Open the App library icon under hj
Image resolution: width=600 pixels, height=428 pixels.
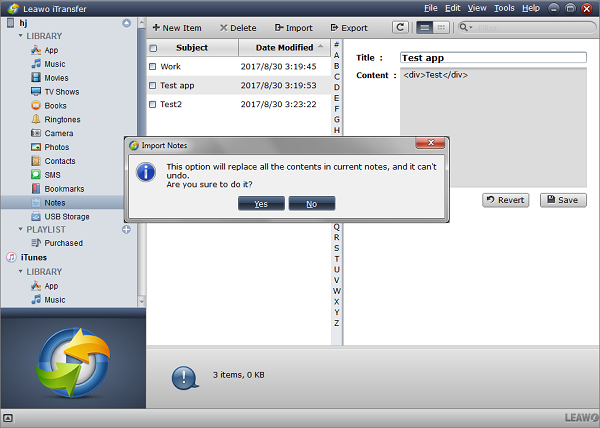click(x=36, y=50)
